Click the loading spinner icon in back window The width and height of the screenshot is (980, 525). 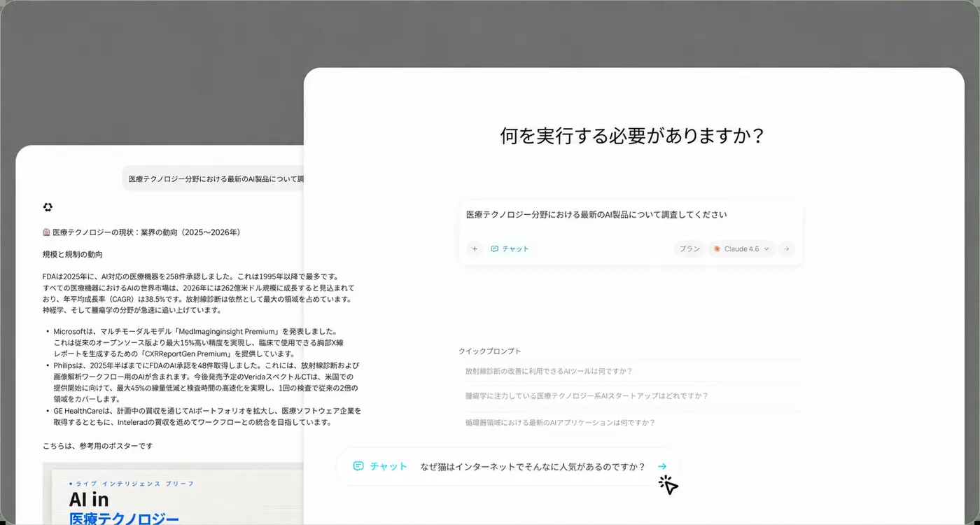[x=48, y=207]
